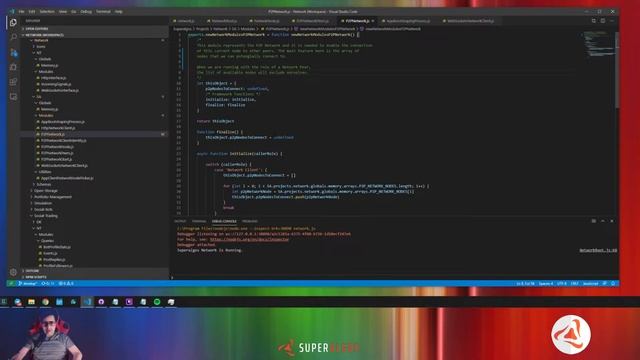Switch to the OUTPUT panel tab
Image resolution: width=640 pixels, height=360 pixels.
tap(180, 221)
